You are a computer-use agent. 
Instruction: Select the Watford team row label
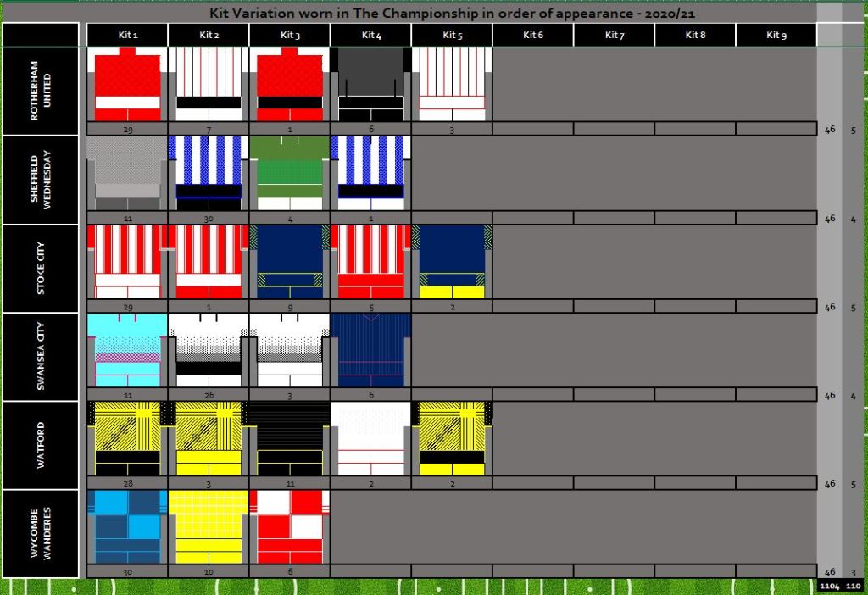click(x=41, y=445)
